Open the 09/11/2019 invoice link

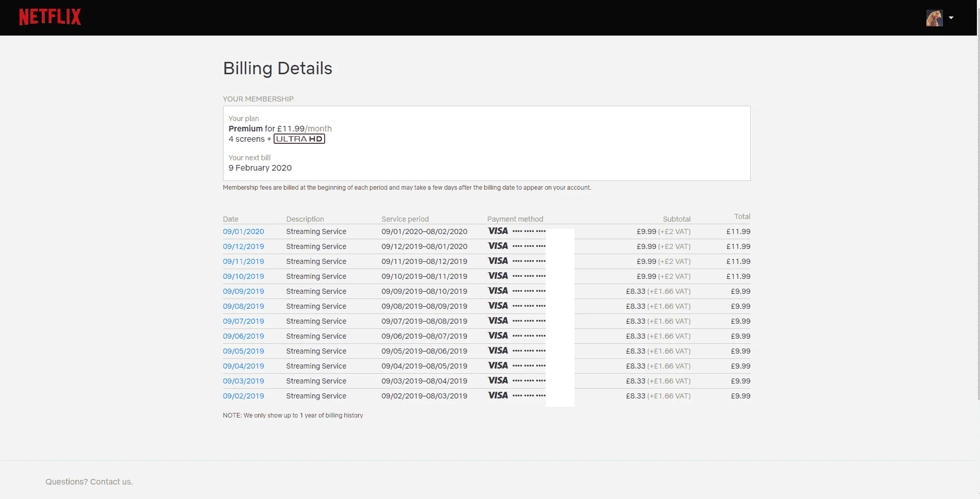[243, 261]
